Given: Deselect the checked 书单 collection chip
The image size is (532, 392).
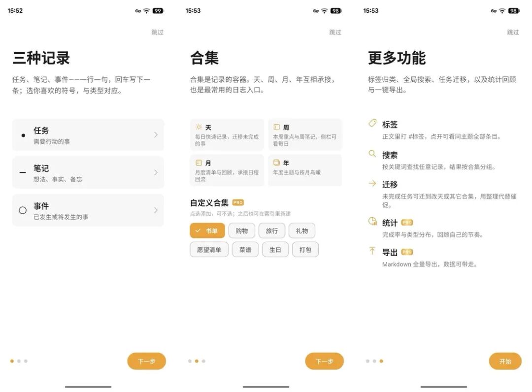Looking at the screenshot, I should [207, 230].
